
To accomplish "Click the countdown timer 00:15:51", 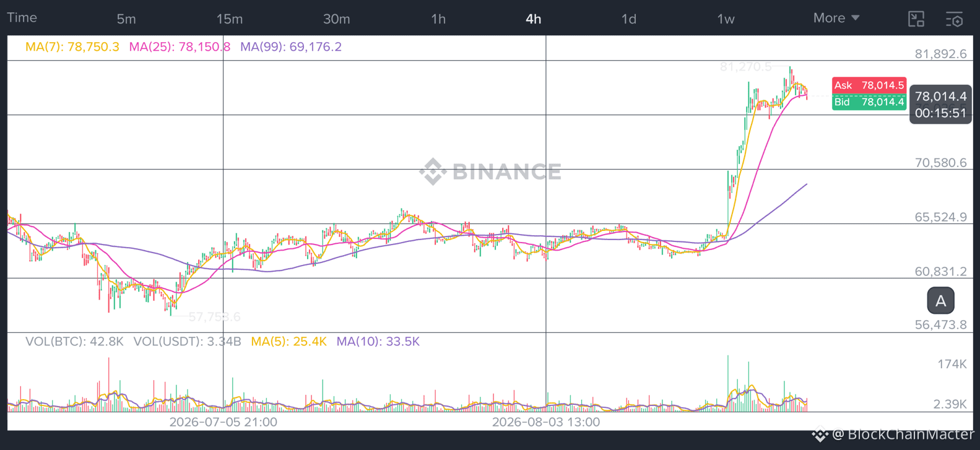I will tap(940, 113).
